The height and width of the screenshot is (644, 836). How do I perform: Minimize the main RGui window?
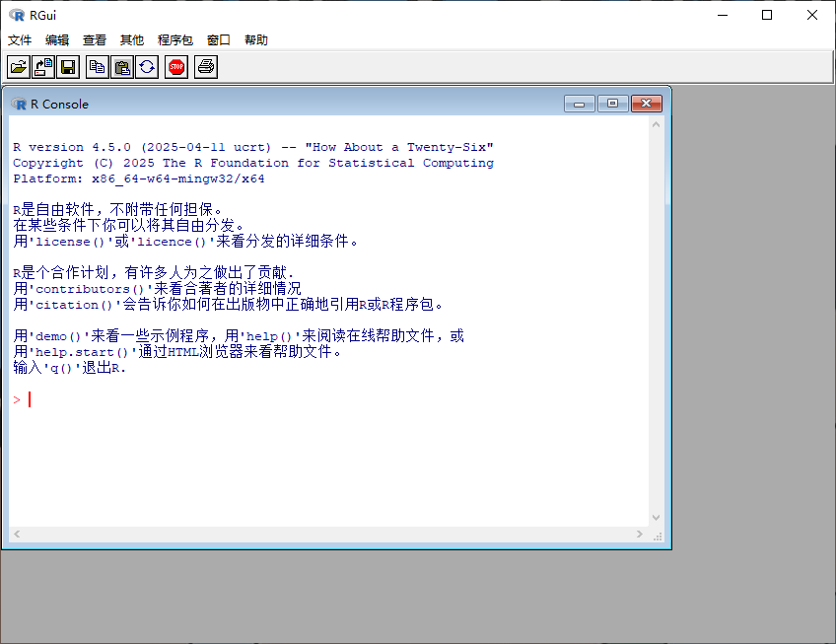click(x=723, y=15)
